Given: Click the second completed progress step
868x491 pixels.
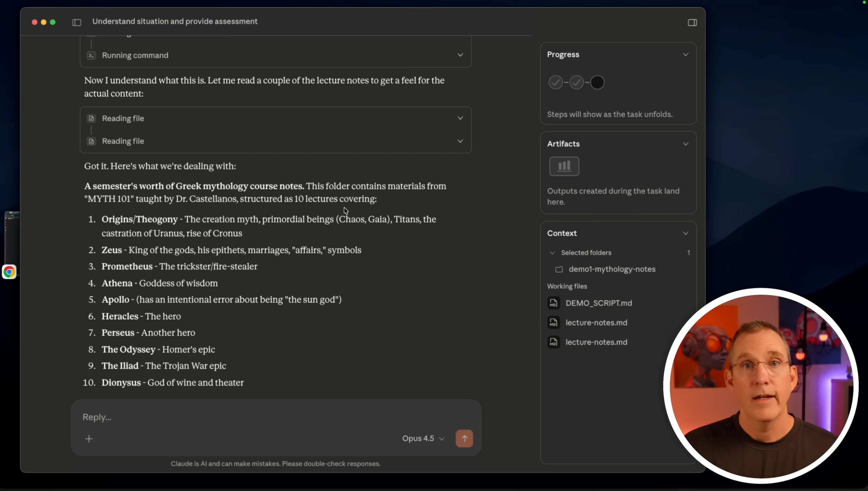Looking at the screenshot, I should 576,82.
